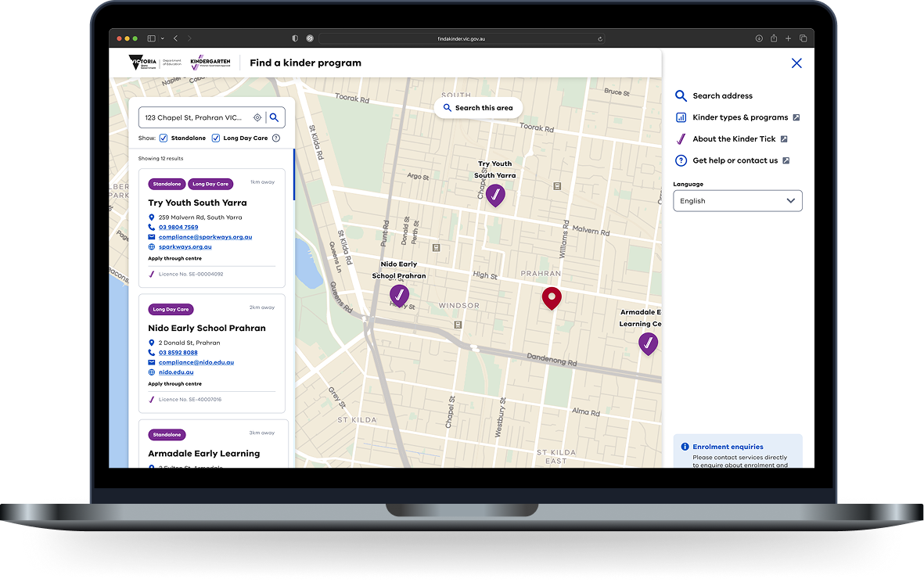
Task: Reload the page in the browser toolbar
Action: pyautogui.click(x=600, y=39)
